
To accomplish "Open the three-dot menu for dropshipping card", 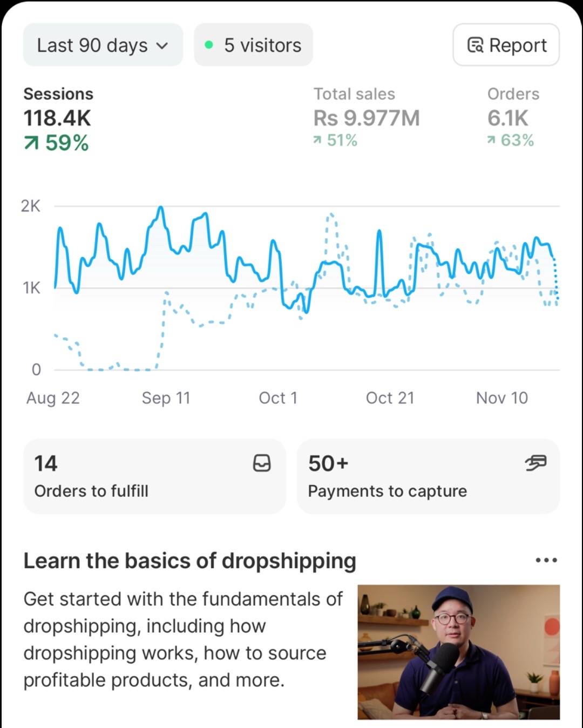I will point(546,560).
